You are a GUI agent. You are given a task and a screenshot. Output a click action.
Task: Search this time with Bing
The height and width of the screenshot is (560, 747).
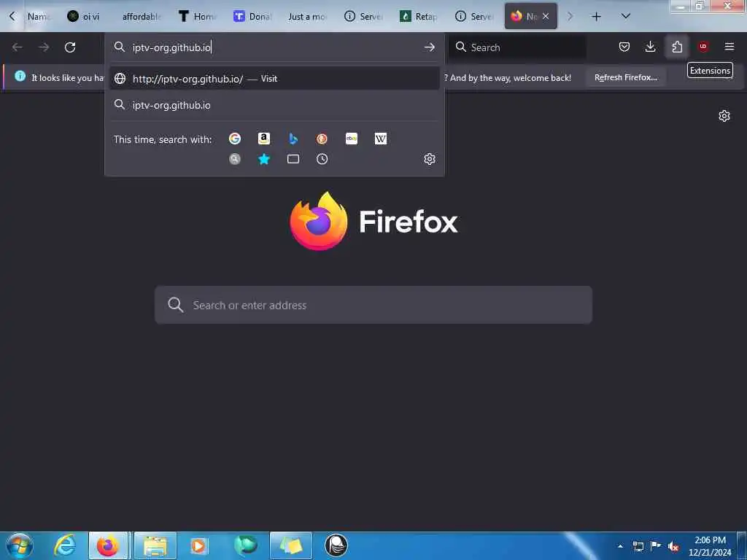pos(293,139)
